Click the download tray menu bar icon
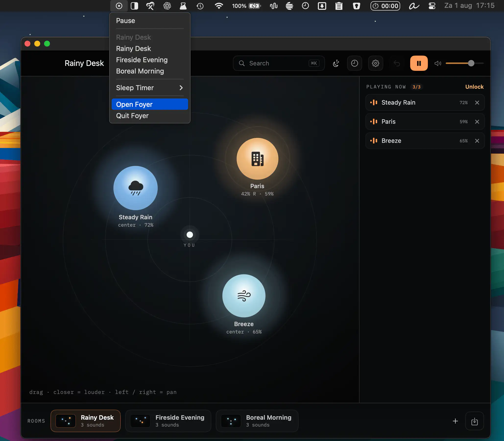Viewport: 504px width, 441px height. [x=322, y=6]
